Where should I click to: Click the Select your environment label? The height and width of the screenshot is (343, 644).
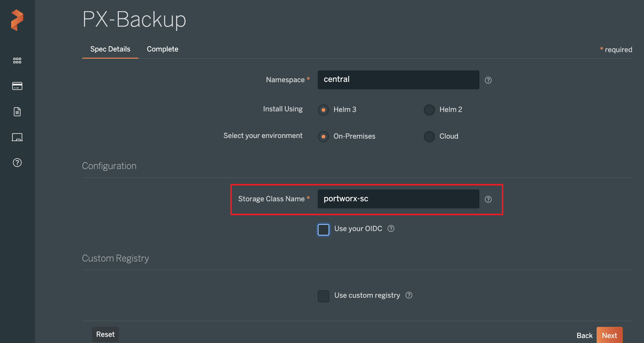click(x=263, y=136)
